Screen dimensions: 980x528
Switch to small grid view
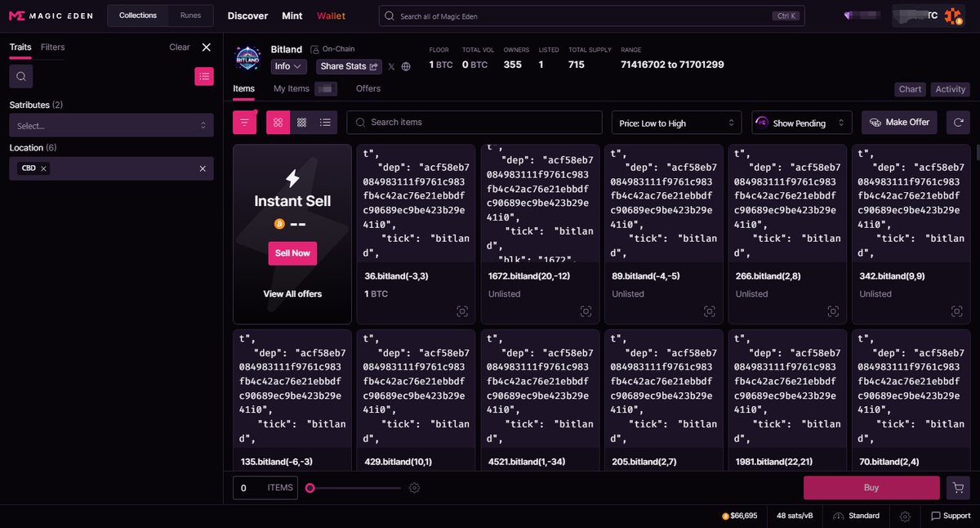301,123
